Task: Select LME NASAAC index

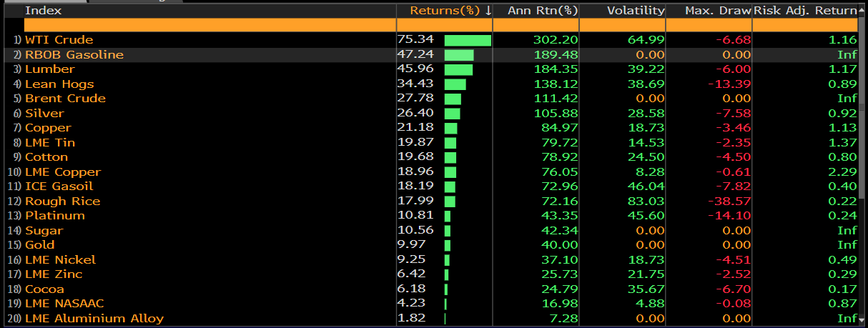Action: click(x=64, y=304)
